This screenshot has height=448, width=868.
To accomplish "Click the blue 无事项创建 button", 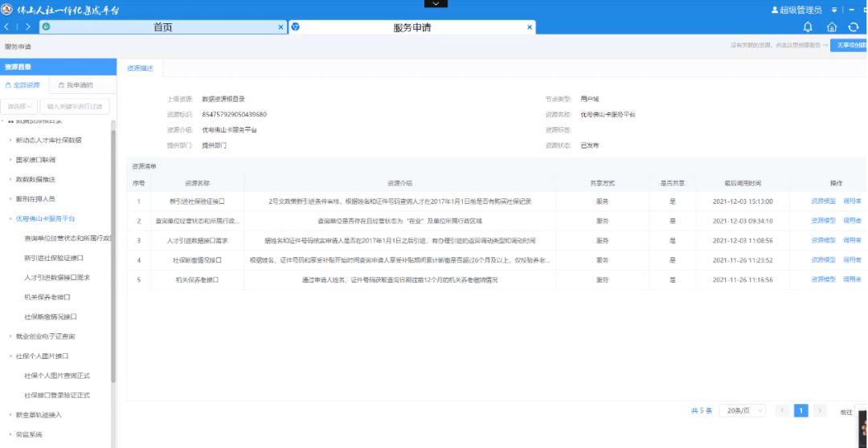I will [849, 46].
